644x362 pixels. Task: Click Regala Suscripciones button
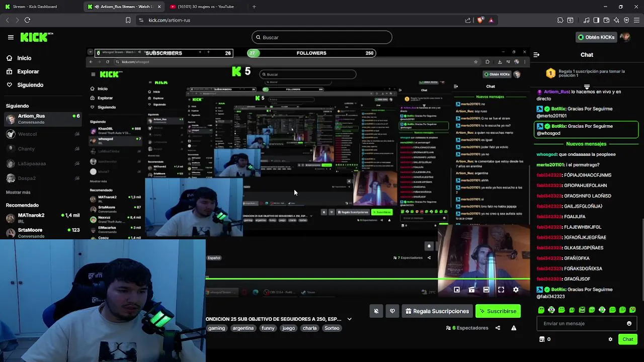(x=436, y=311)
